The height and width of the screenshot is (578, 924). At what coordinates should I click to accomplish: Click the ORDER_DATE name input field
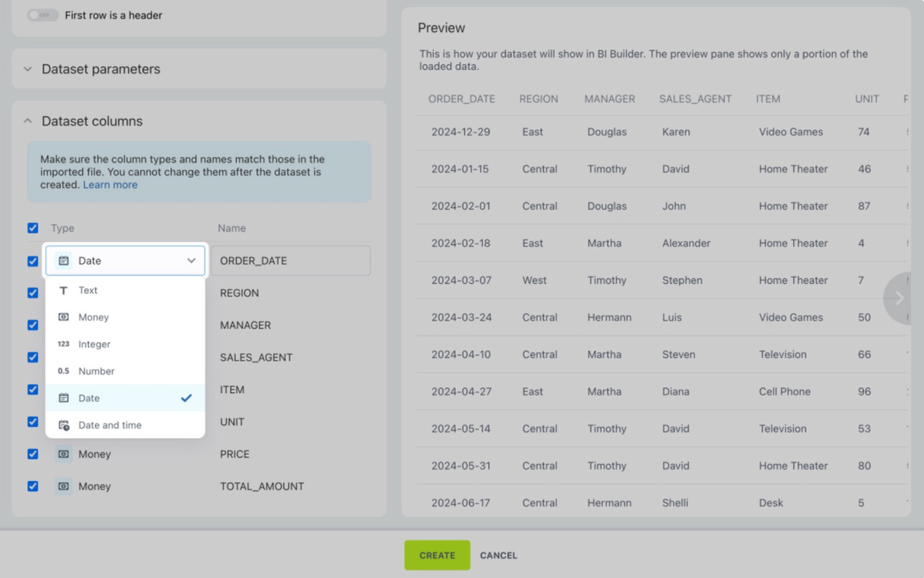click(290, 261)
